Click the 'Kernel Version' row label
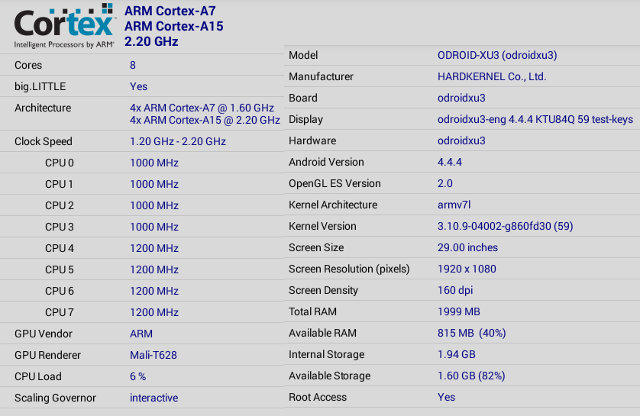 pos(322,226)
